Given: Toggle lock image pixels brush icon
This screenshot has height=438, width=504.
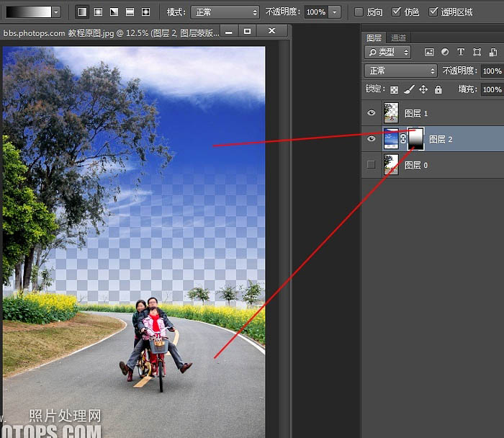Looking at the screenshot, I should 409,89.
